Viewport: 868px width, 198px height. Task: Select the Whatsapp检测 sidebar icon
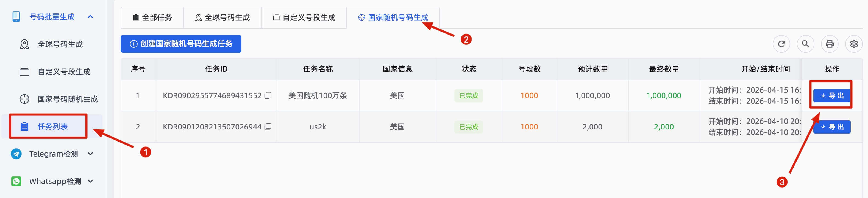coord(16,181)
